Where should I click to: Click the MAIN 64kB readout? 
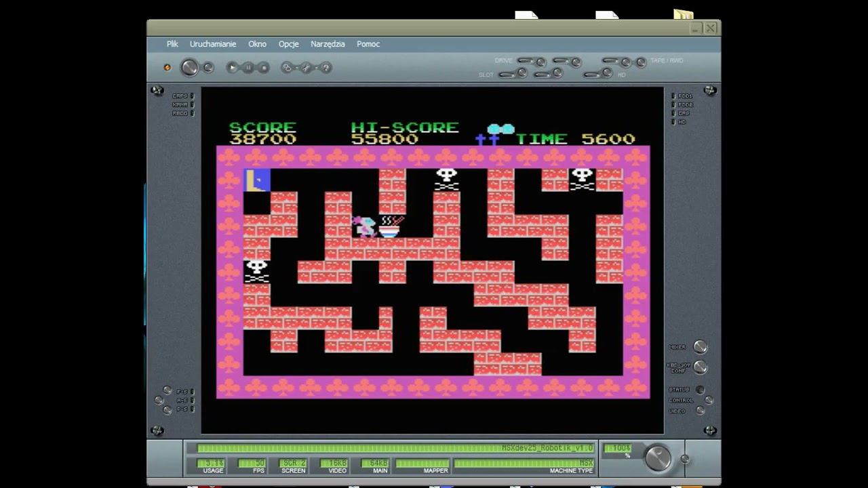[x=375, y=464]
